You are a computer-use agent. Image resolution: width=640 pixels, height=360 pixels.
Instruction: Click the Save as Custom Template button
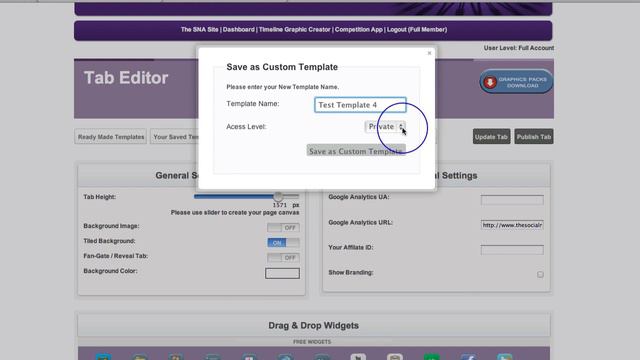pos(356,151)
